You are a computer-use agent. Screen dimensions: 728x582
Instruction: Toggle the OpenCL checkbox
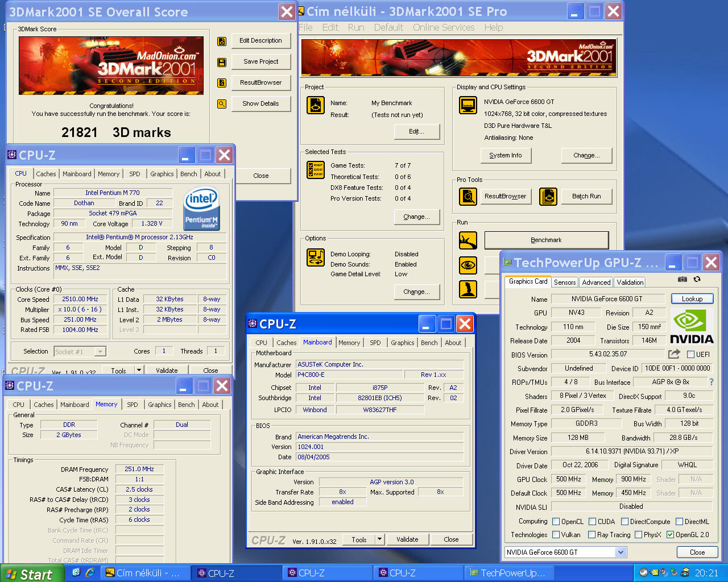click(x=556, y=522)
